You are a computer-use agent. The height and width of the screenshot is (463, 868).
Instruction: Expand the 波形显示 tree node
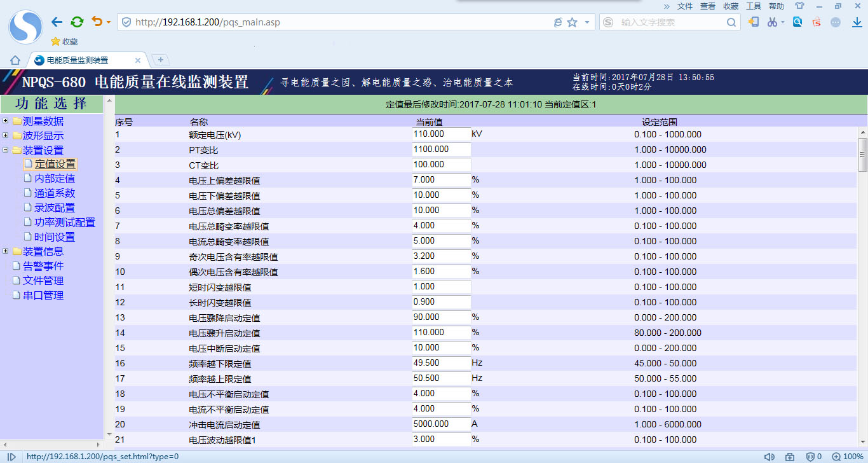(x=6, y=135)
